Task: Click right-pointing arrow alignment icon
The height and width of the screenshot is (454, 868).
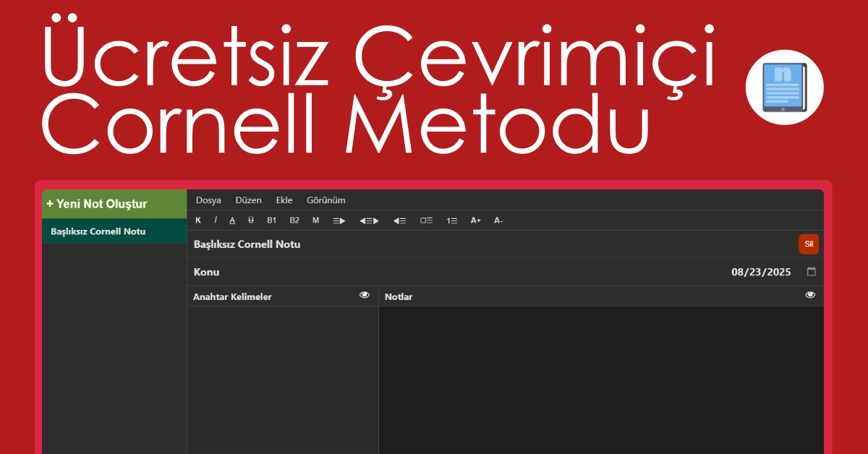Action: 339,220
